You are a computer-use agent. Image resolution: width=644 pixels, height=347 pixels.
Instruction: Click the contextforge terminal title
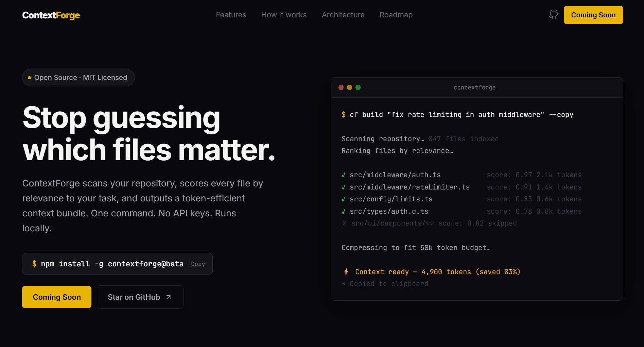coord(475,87)
